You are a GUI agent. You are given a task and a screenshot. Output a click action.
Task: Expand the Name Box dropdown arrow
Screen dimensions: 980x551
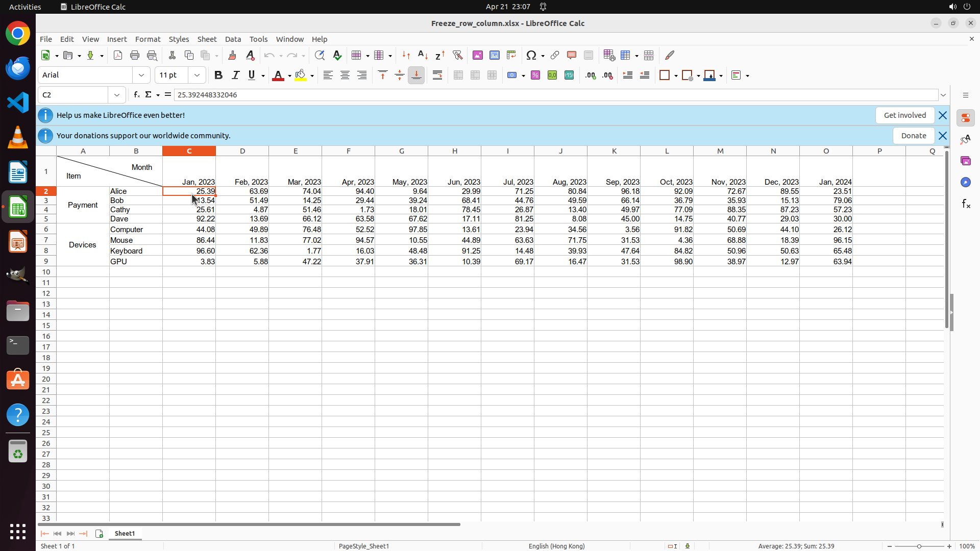(x=117, y=95)
